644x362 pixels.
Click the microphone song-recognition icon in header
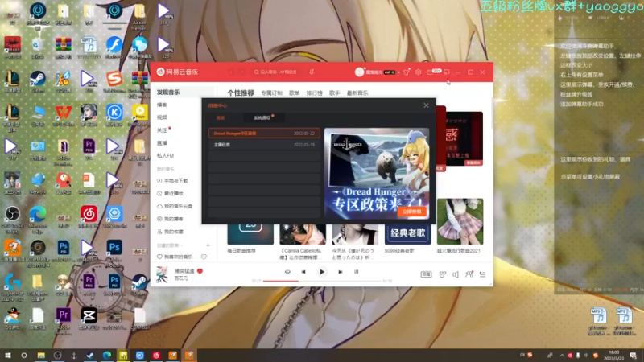click(312, 72)
